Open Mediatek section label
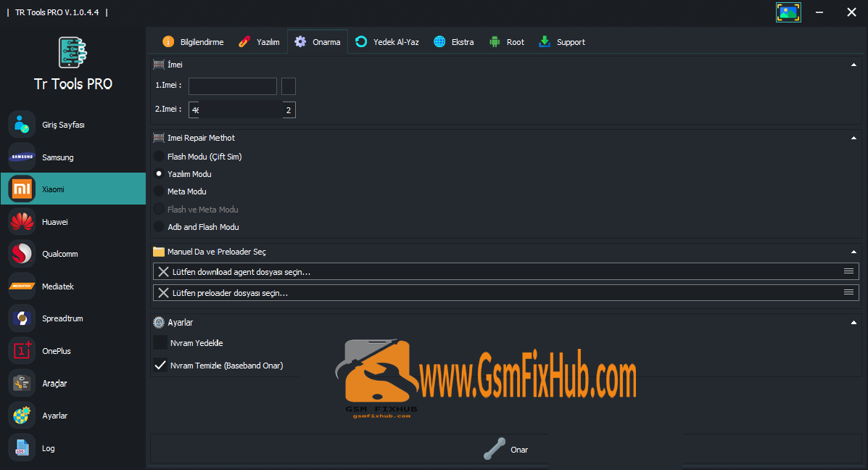The height and width of the screenshot is (470, 868). click(x=58, y=286)
